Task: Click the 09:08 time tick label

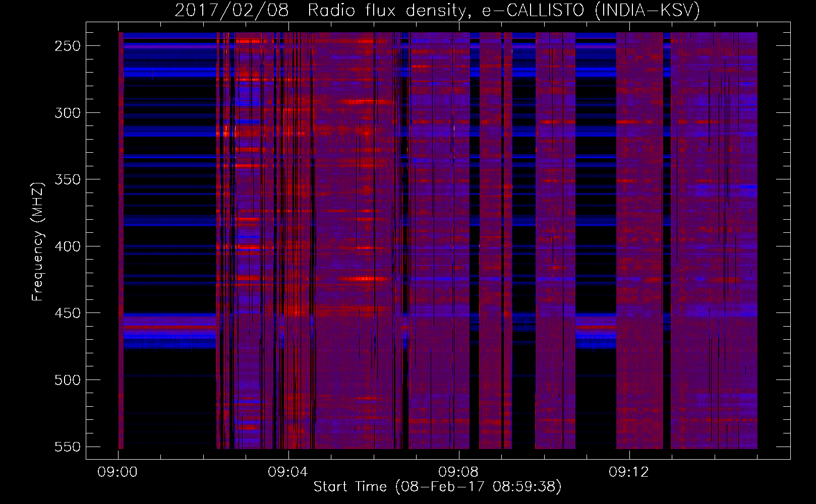Action: (458, 472)
